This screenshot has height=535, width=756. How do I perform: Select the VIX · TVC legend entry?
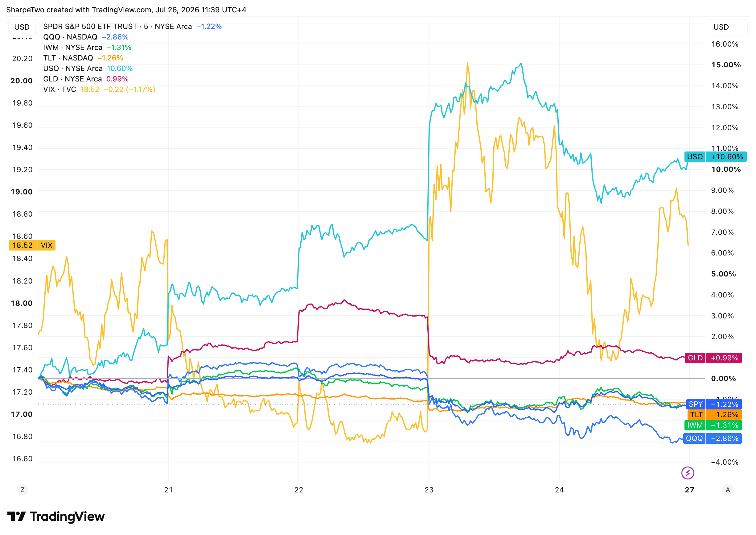tap(60, 89)
